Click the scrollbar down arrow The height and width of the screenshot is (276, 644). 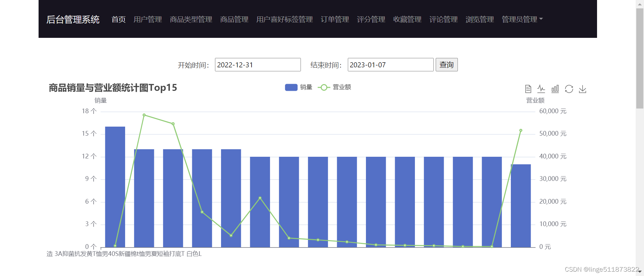tap(640, 272)
